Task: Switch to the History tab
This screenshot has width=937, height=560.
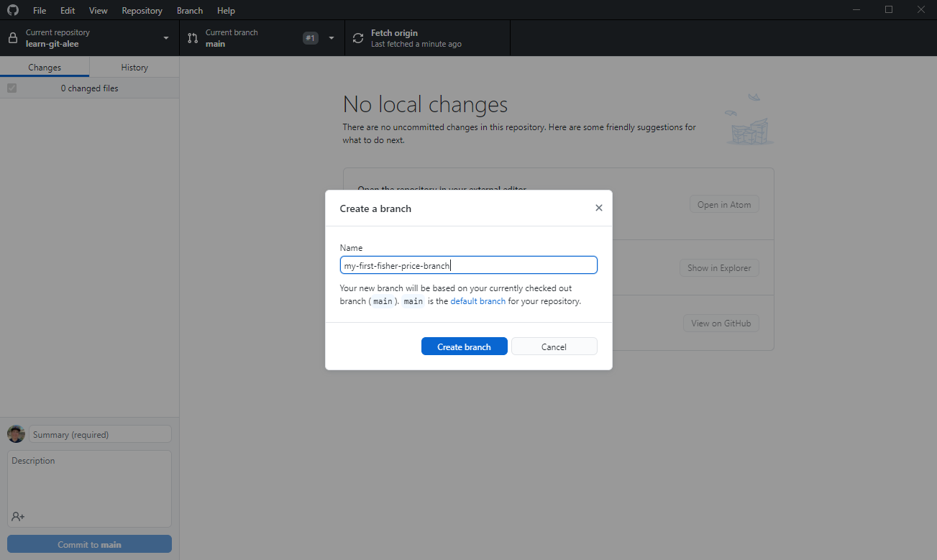Action: click(134, 67)
